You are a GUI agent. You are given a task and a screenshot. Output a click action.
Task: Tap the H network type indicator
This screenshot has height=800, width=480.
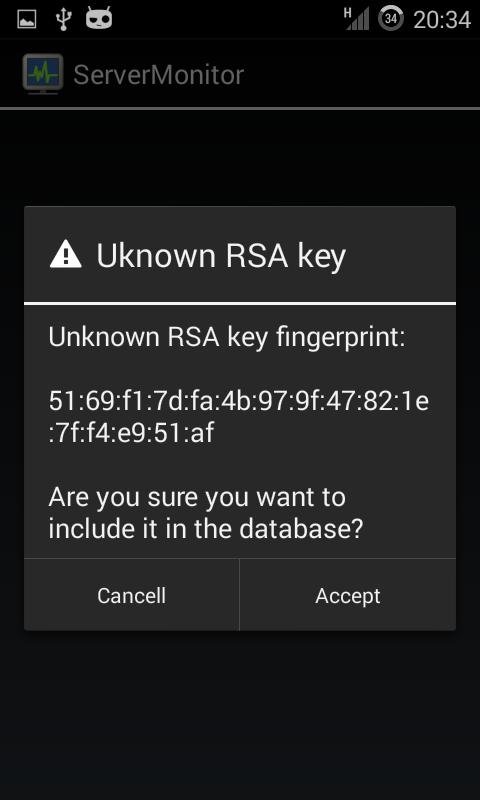point(348,12)
